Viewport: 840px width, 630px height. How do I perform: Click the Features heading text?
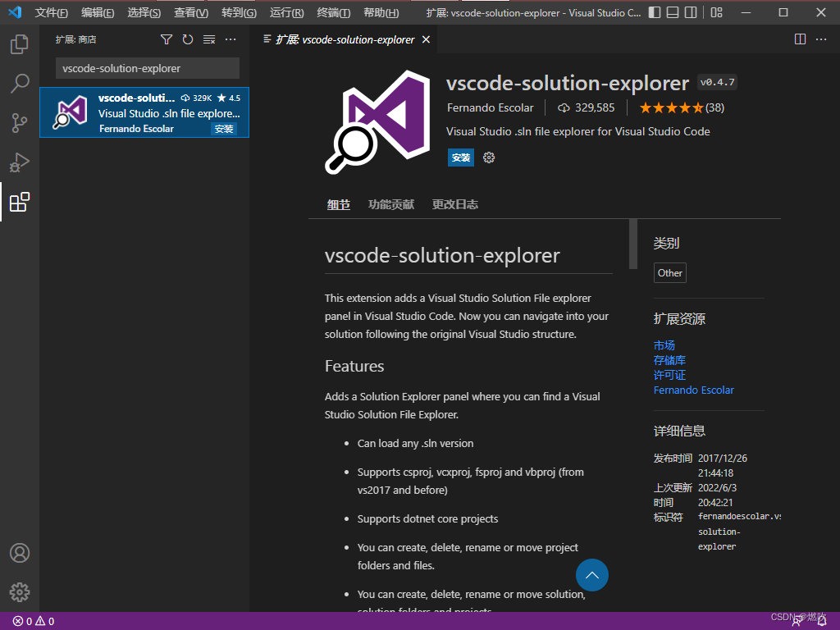tap(354, 367)
